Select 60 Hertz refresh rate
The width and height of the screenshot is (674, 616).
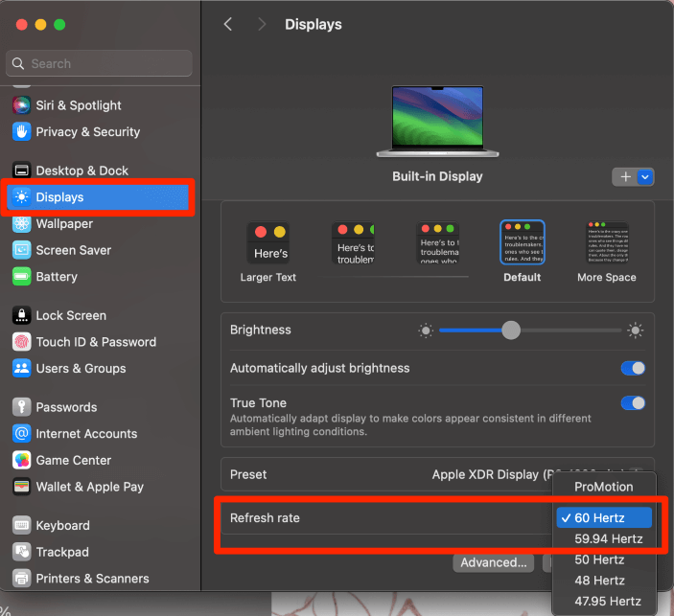click(x=604, y=517)
